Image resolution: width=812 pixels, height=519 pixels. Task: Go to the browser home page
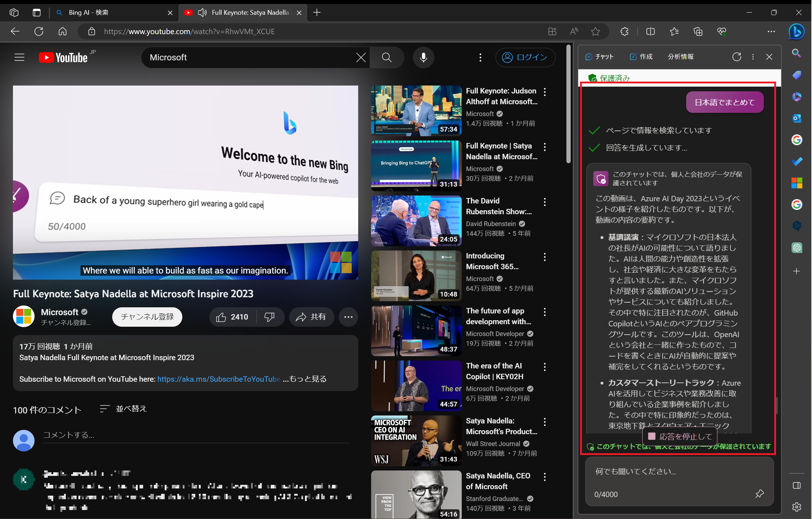[63, 32]
